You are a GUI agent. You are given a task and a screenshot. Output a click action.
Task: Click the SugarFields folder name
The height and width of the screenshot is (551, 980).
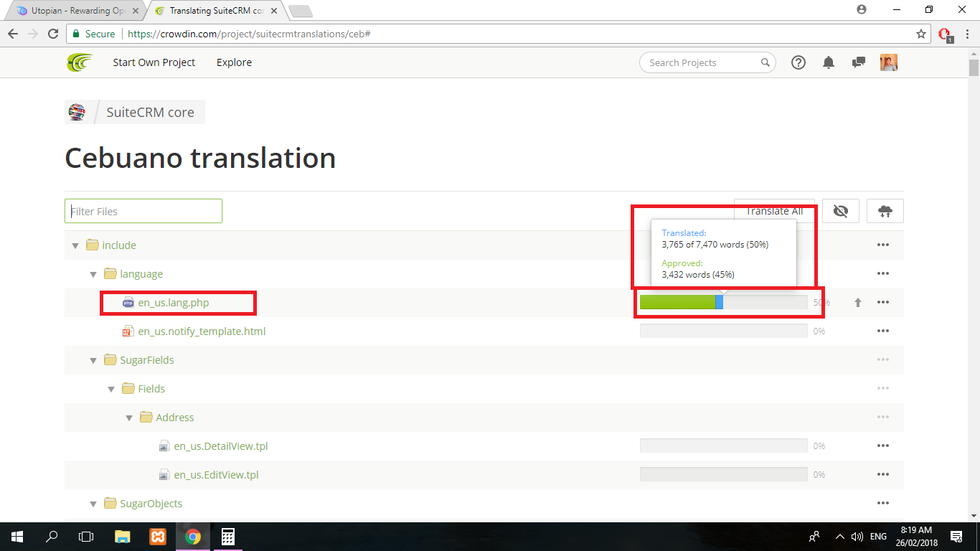(147, 360)
